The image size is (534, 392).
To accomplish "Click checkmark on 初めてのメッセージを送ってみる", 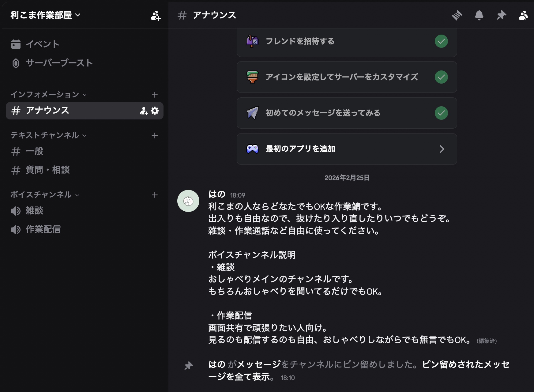I will pos(441,113).
